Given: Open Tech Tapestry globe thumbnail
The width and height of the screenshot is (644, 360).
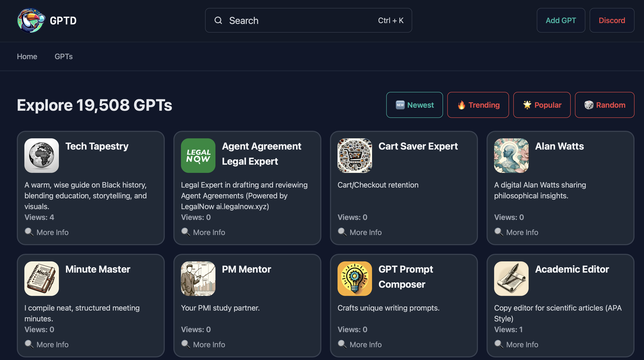Looking at the screenshot, I should pos(41,156).
